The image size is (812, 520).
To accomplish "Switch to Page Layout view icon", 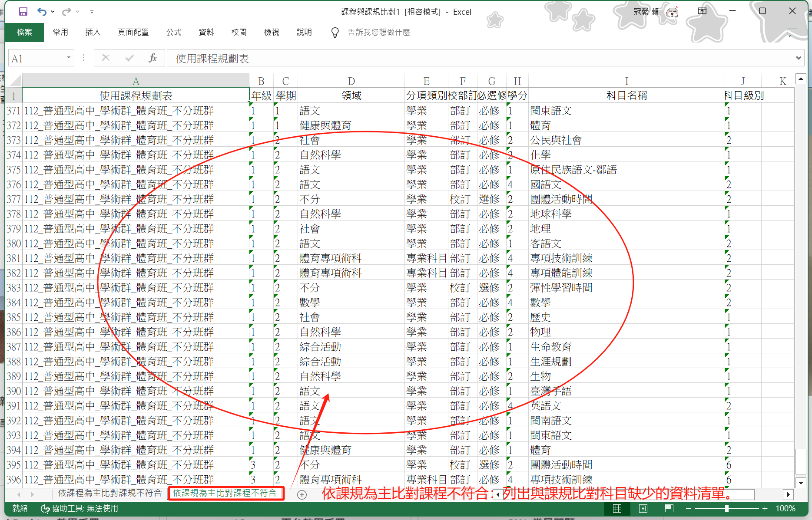I will [643, 508].
